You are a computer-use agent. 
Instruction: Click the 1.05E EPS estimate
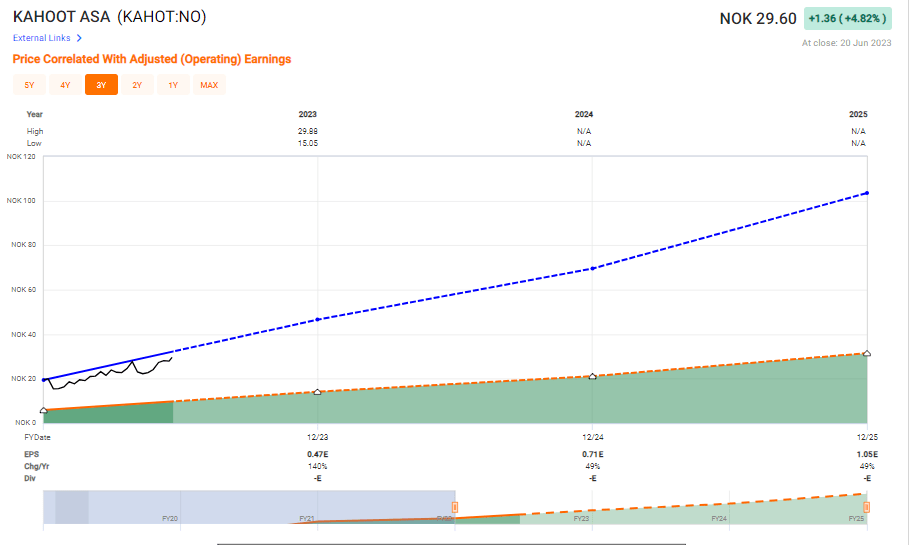tap(867, 454)
